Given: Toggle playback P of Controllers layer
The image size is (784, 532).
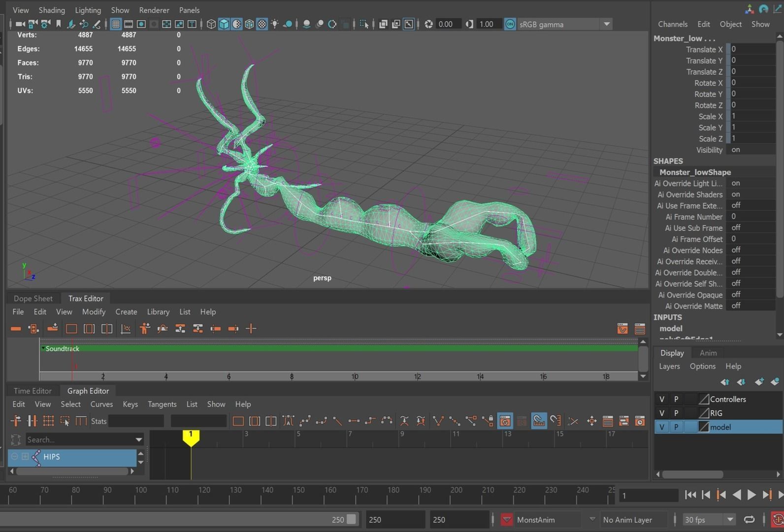Looking at the screenshot, I should pos(676,399).
